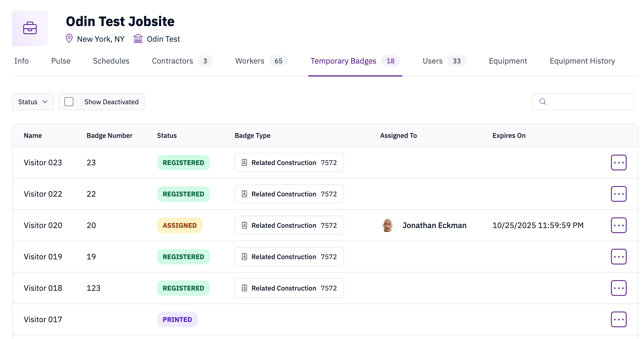Click badge icon in Visitor 022 badge type
Viewport: 644px width, 339px height.
tap(244, 194)
